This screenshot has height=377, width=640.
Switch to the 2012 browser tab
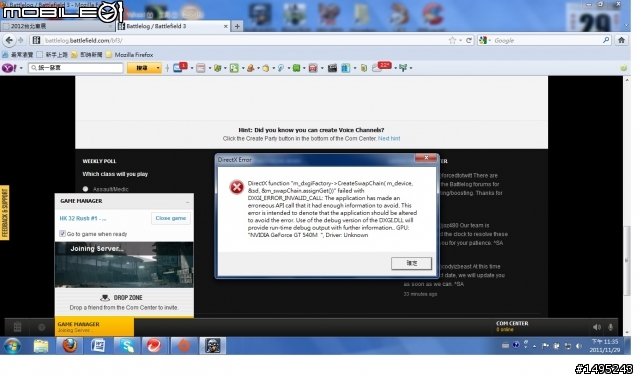pos(57,26)
